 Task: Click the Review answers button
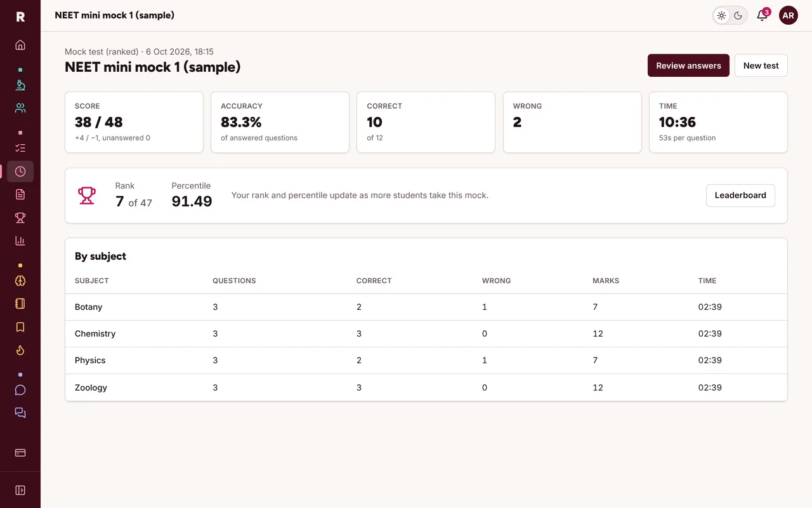coord(688,65)
